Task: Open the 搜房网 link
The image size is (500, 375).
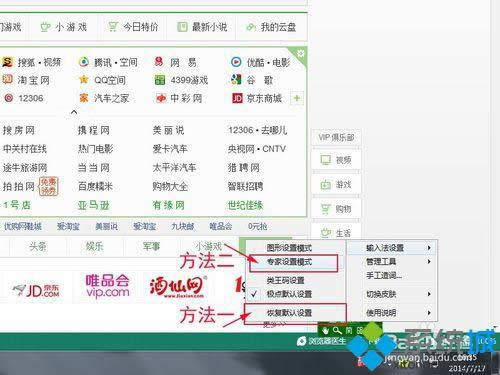Action: tap(19, 130)
